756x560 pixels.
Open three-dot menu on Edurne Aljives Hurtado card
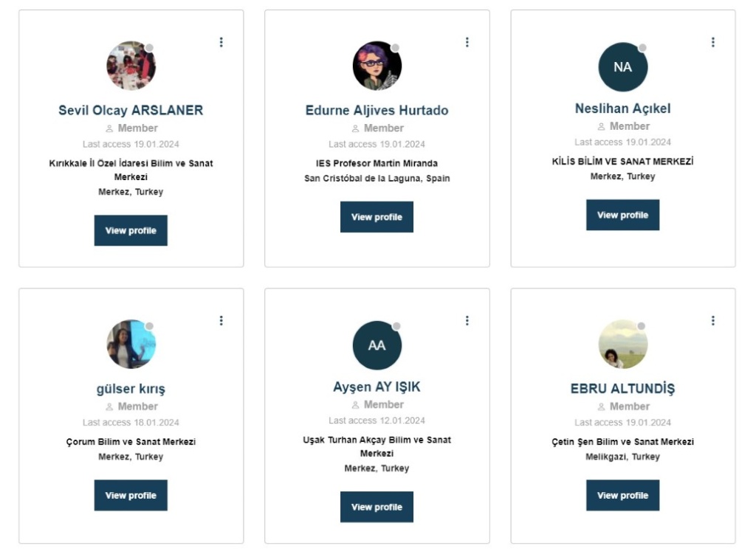[467, 43]
